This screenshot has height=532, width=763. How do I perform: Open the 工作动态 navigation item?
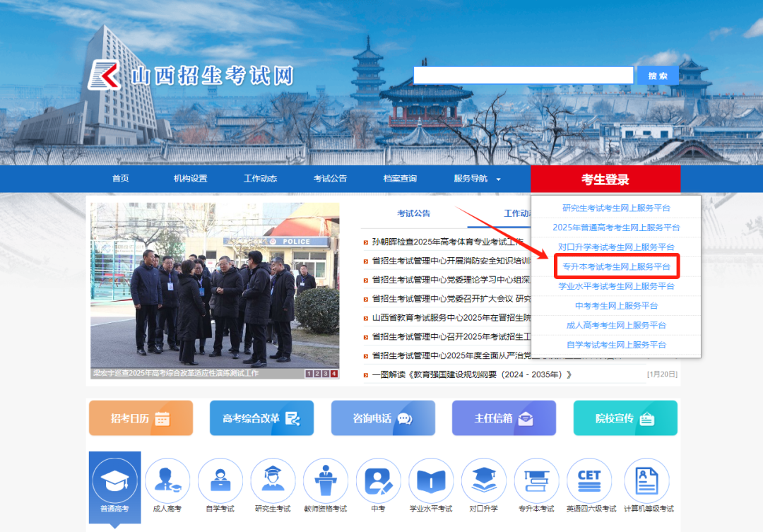coord(261,179)
